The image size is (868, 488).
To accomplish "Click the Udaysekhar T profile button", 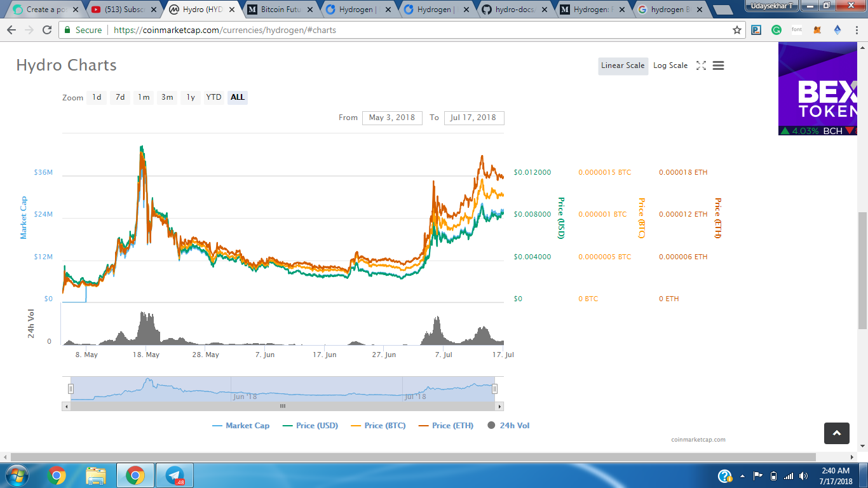I will click(772, 5).
